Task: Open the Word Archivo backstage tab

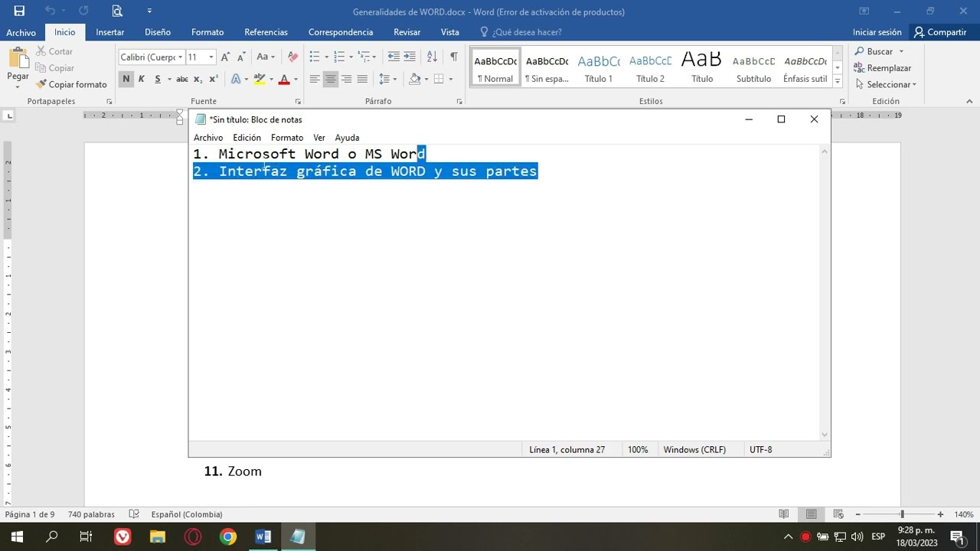Action: pyautogui.click(x=21, y=32)
